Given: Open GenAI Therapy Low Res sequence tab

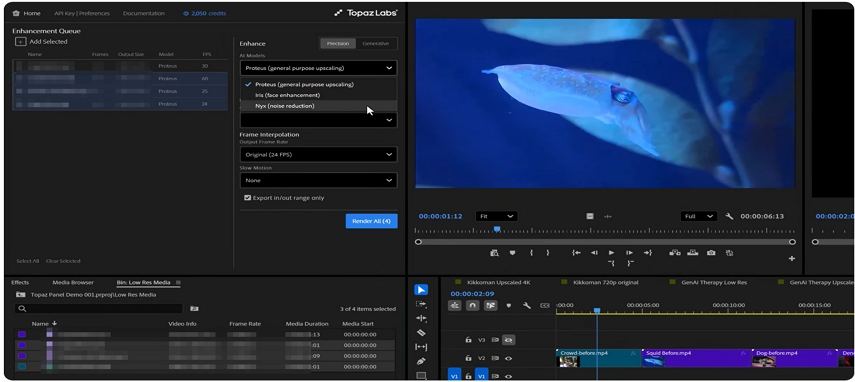Looking at the screenshot, I should (714, 282).
